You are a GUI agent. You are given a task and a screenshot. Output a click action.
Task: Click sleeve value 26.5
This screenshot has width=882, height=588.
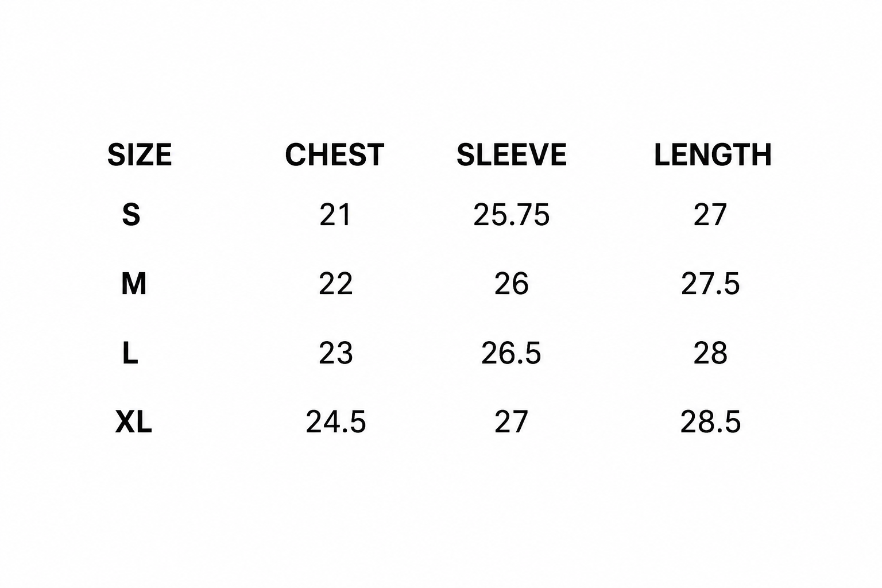(511, 353)
